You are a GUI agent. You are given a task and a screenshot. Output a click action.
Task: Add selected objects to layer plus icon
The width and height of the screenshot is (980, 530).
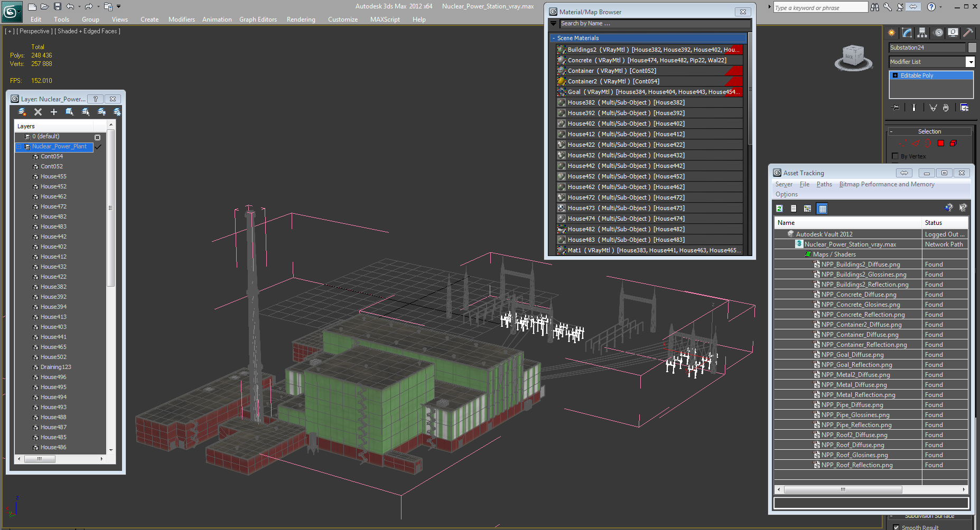(54, 112)
